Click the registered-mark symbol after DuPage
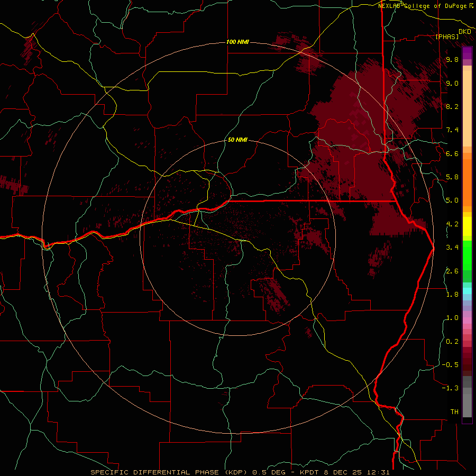476x476 pixels. (471, 5)
